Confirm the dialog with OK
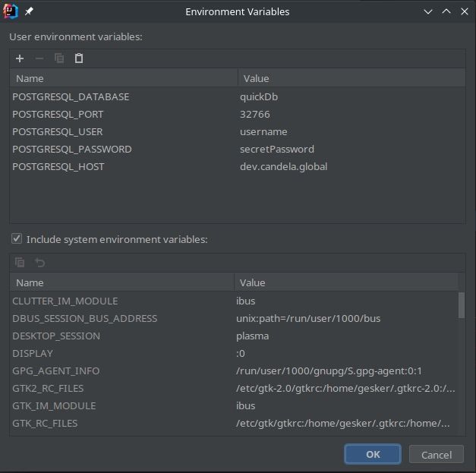 coord(373,454)
